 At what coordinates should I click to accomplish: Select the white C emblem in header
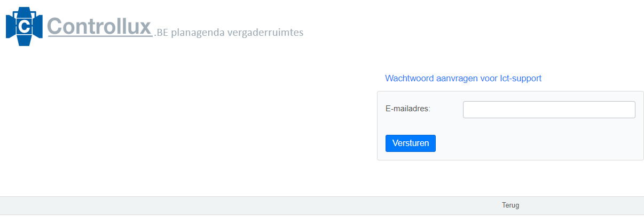pyautogui.click(x=23, y=27)
